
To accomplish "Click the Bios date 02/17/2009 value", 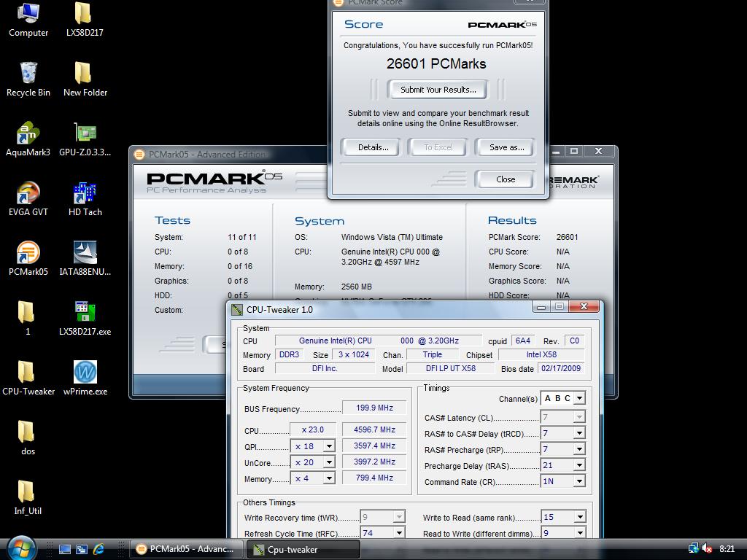I will click(x=561, y=368).
